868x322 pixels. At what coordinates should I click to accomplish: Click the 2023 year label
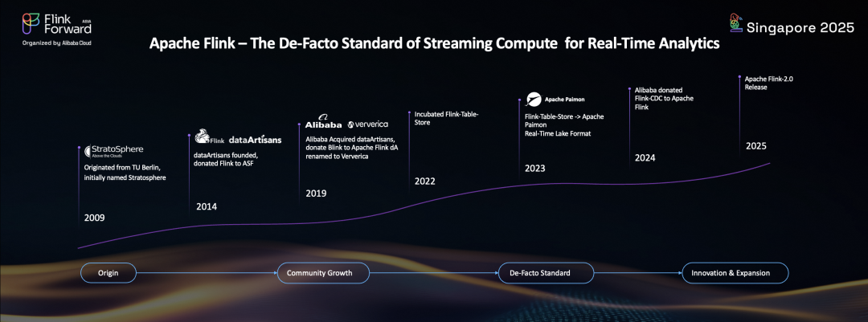[535, 168]
